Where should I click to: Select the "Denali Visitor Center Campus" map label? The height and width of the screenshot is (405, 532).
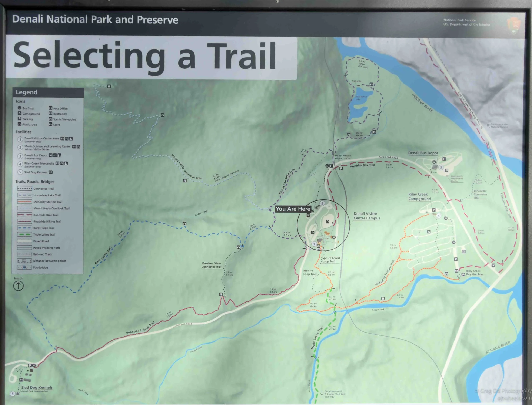(x=367, y=216)
